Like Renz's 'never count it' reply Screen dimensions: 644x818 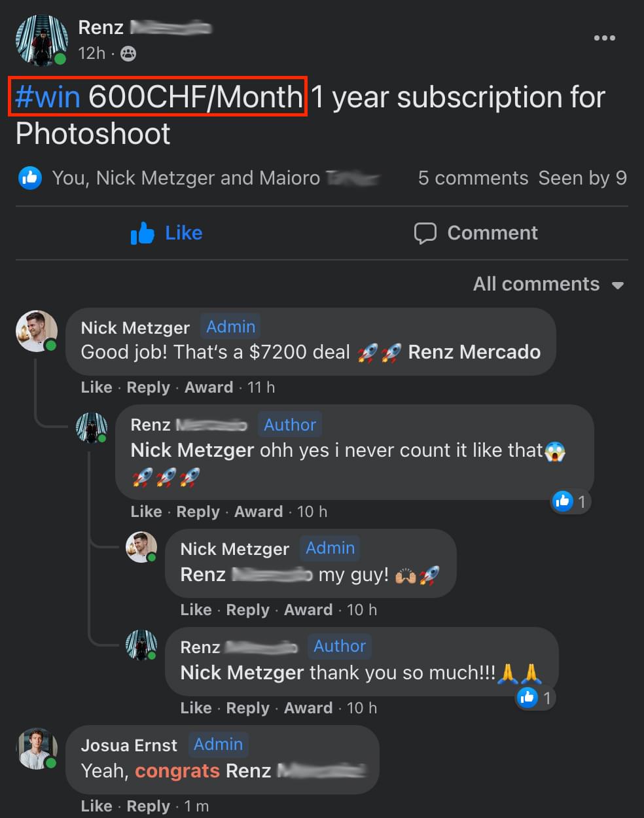click(146, 512)
